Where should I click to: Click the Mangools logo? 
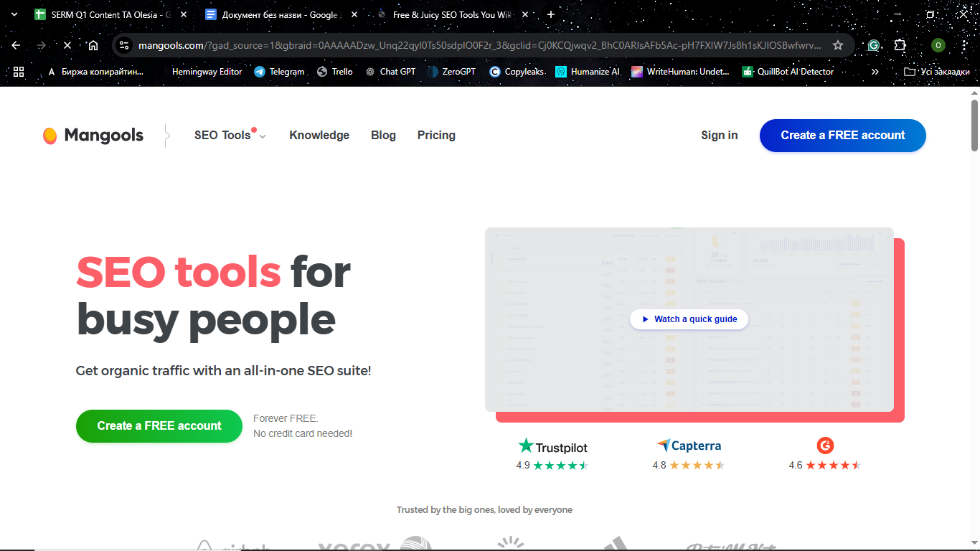93,135
